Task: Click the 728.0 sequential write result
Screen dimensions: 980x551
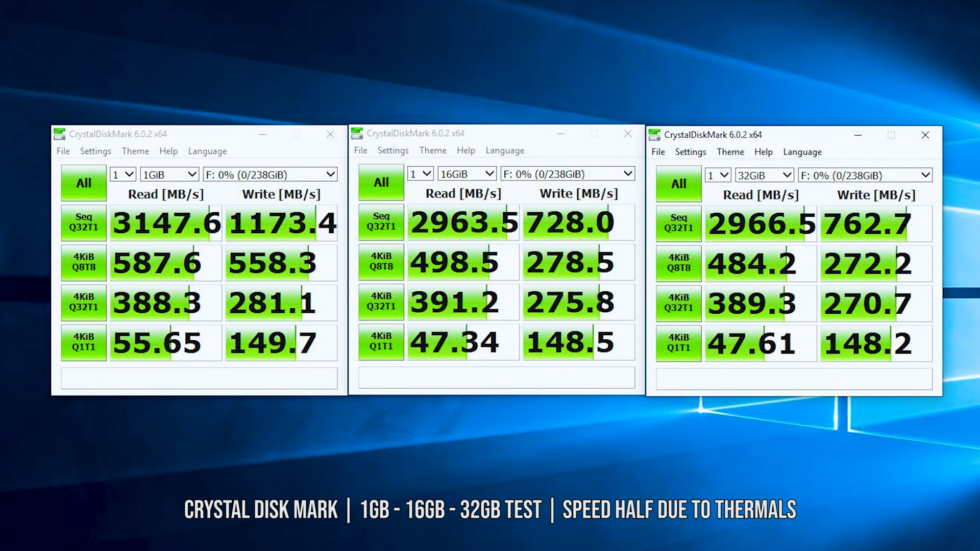Action: click(579, 222)
